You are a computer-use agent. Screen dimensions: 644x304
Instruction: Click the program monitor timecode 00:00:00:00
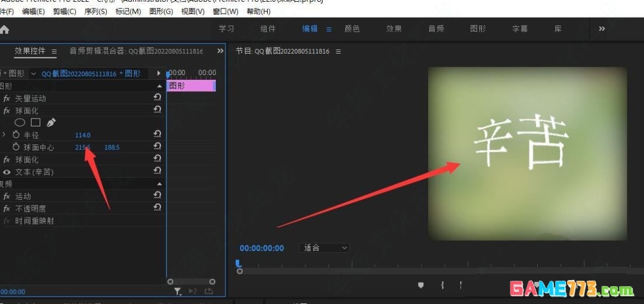(x=262, y=248)
